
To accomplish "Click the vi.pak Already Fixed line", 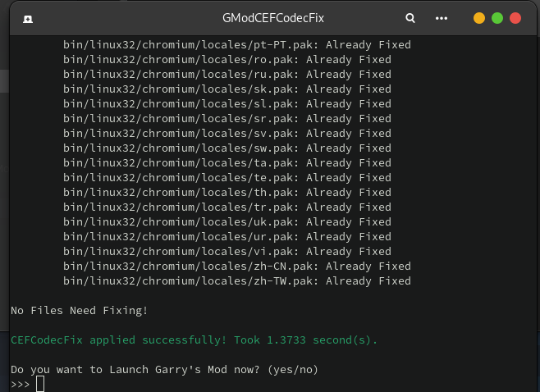I will point(227,252).
